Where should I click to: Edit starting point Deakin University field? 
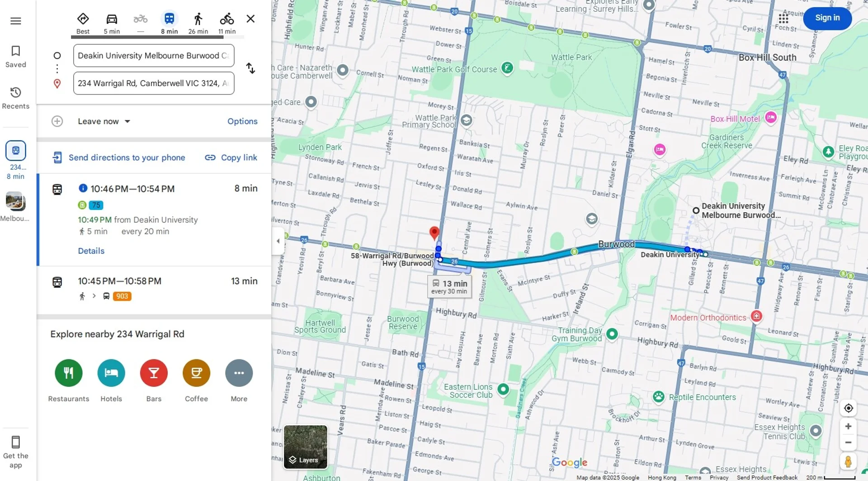click(x=154, y=56)
